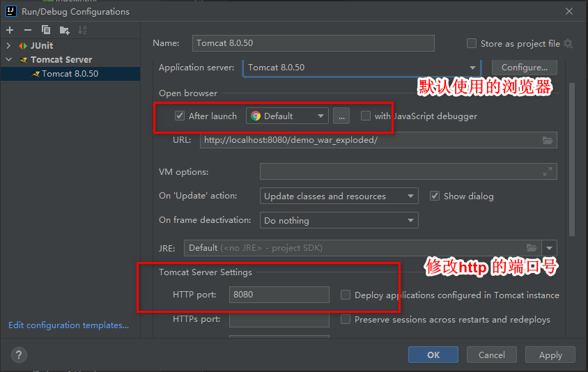Click the OK button
The height and width of the screenshot is (372, 588).
click(x=433, y=355)
